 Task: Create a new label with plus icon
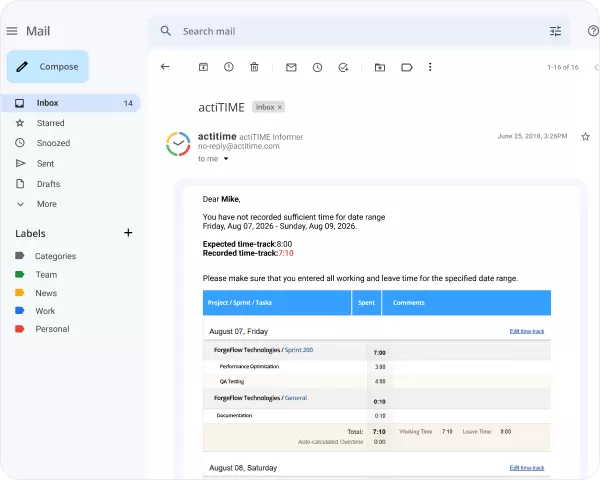pos(128,233)
